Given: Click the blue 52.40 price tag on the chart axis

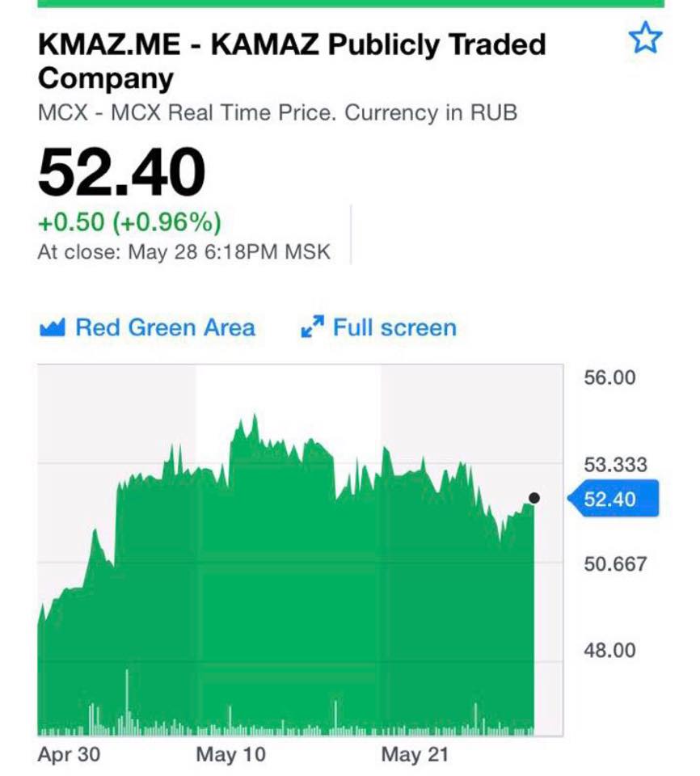Looking at the screenshot, I should coord(612,500).
